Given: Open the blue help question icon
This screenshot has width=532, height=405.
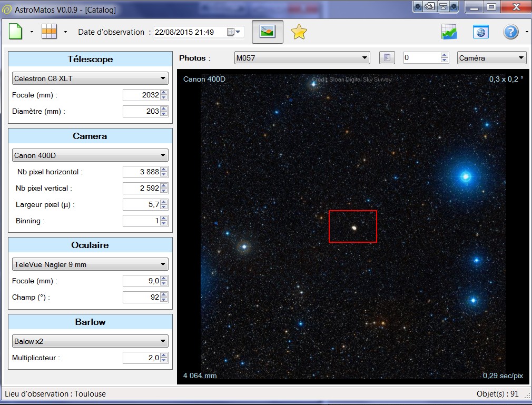Looking at the screenshot, I should tap(510, 32).
